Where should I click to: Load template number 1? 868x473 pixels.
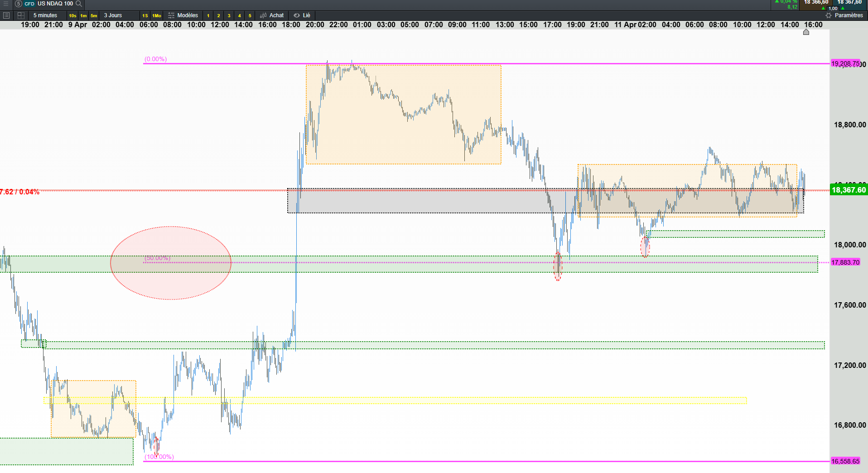coord(208,15)
